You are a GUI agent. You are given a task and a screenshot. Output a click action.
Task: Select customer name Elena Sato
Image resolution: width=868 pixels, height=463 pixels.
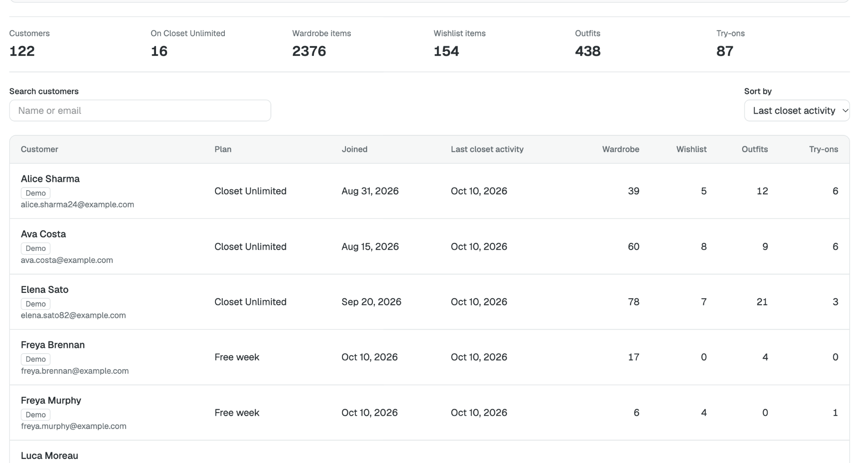click(45, 289)
